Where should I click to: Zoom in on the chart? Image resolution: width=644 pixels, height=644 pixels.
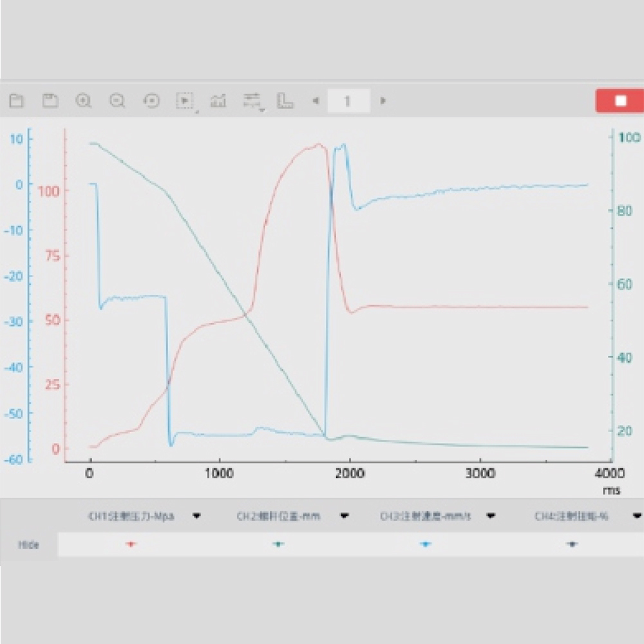(84, 100)
